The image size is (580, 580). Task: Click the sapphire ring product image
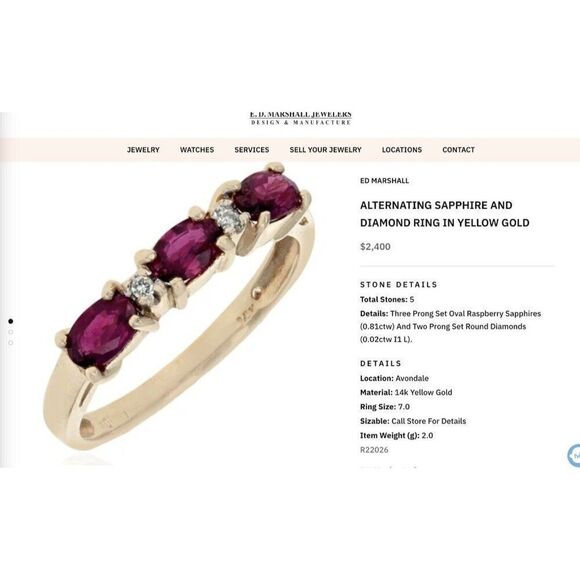coord(179,307)
